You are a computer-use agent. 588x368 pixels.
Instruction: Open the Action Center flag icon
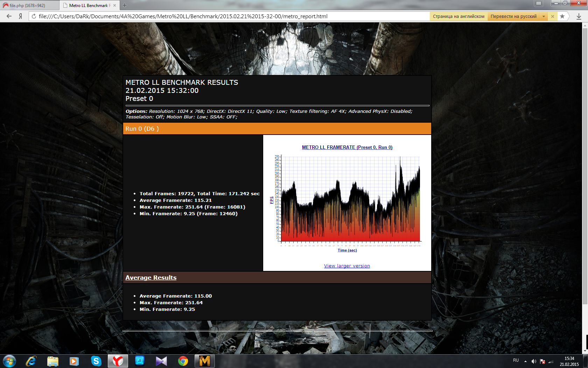pos(542,361)
